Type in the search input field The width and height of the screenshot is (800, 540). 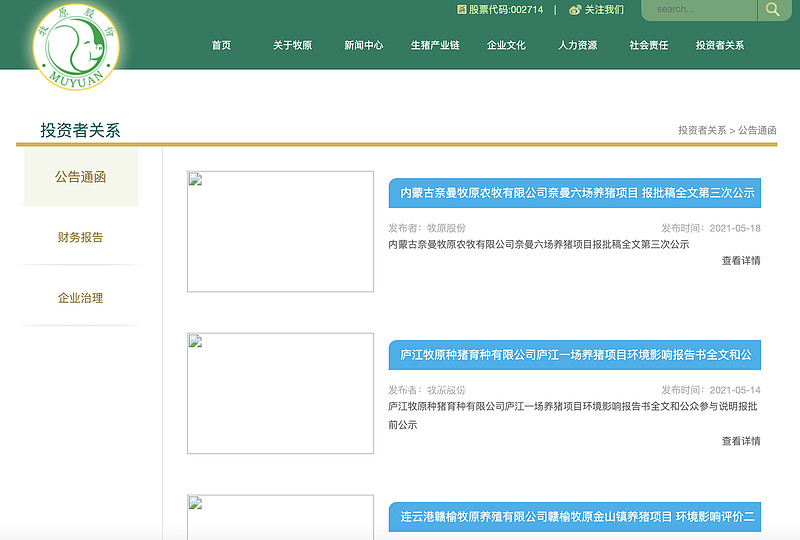coord(698,10)
